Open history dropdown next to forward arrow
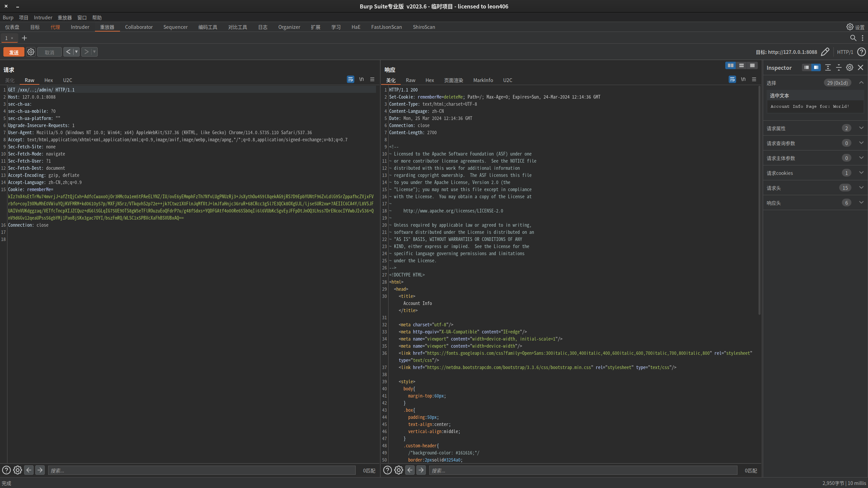This screenshot has height=488, width=868. tap(94, 52)
